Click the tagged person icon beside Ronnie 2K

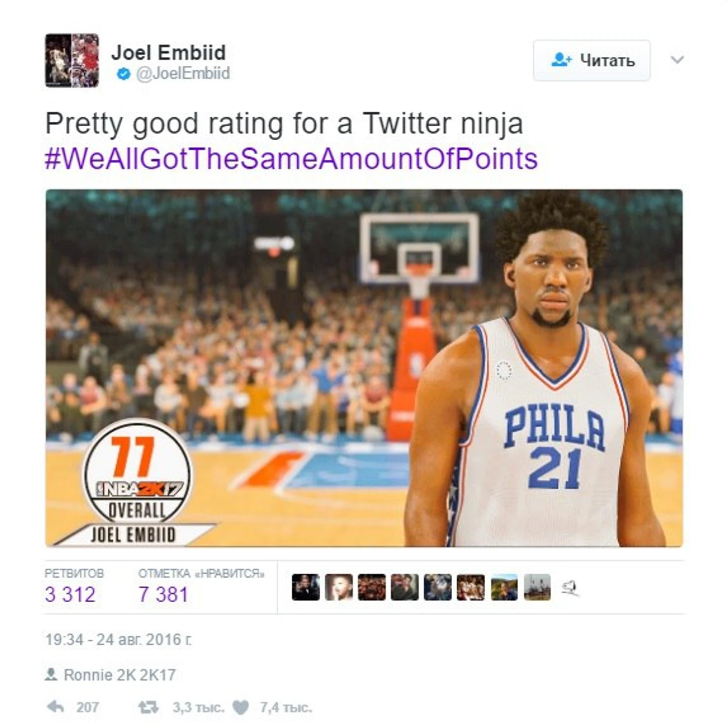(51, 674)
